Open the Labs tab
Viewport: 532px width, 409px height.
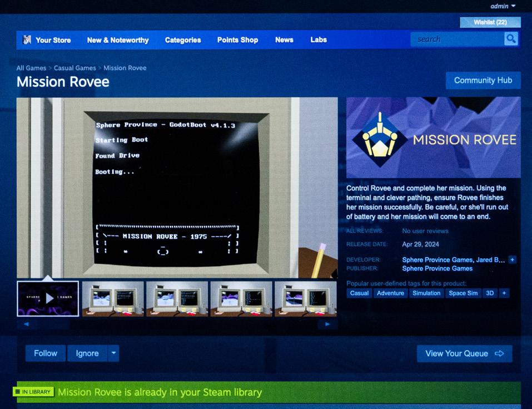[319, 40]
